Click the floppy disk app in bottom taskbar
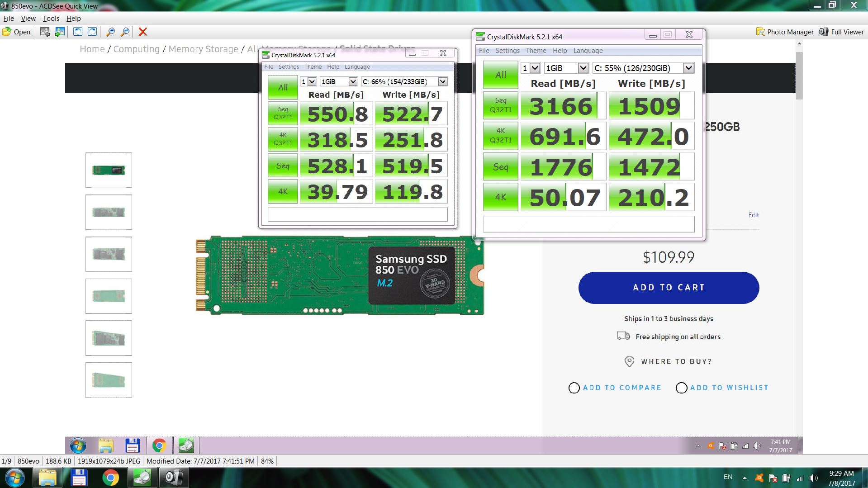 click(x=79, y=478)
